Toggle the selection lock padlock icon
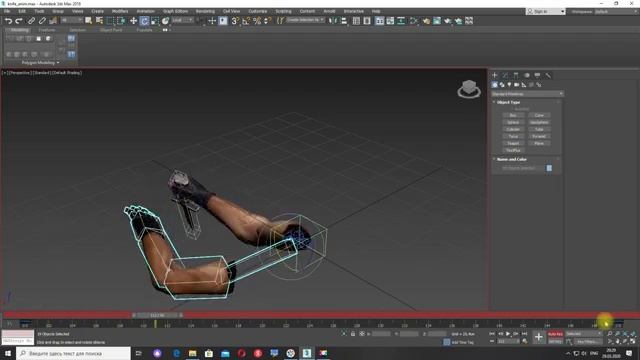Viewport: 640px width, 360px height. pos(353,334)
